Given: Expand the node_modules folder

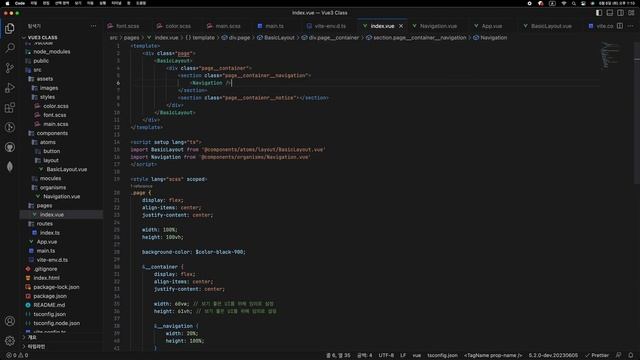Looking at the screenshot, I should [x=51, y=52].
